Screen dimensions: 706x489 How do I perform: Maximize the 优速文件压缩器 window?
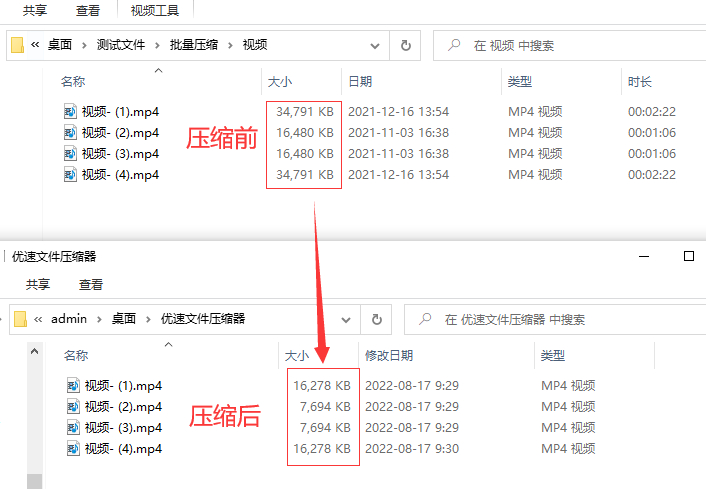click(x=688, y=256)
